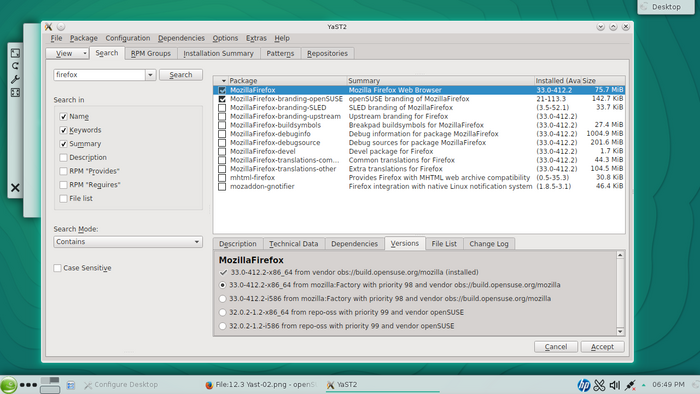Toggle the mhtml-firefox package checkbox
The width and height of the screenshot is (700, 394).
click(222, 178)
